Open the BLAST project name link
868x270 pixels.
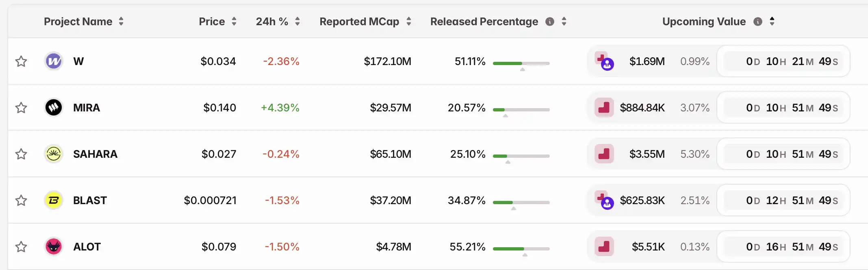(90, 200)
